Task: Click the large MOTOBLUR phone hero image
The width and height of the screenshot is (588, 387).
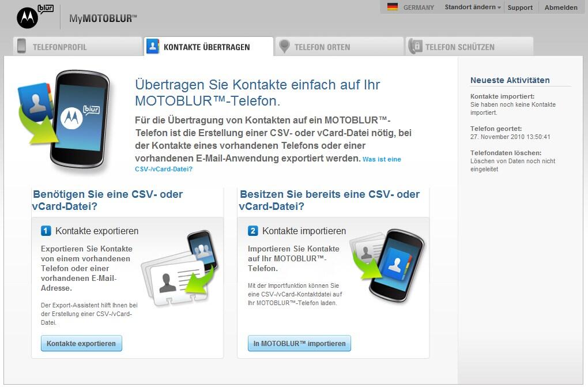Action: pyautogui.click(x=65, y=119)
